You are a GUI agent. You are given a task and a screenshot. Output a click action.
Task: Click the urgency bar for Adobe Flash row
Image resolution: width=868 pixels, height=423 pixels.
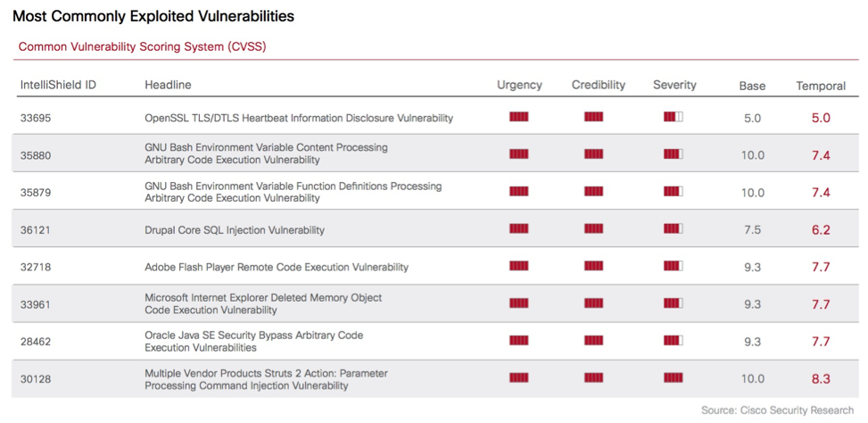tap(518, 266)
